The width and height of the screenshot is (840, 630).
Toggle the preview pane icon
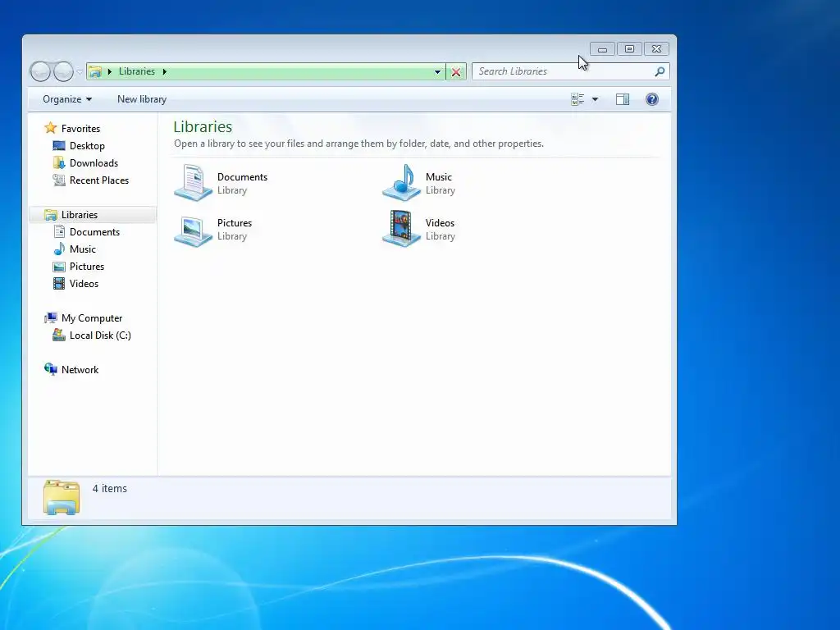click(x=623, y=99)
